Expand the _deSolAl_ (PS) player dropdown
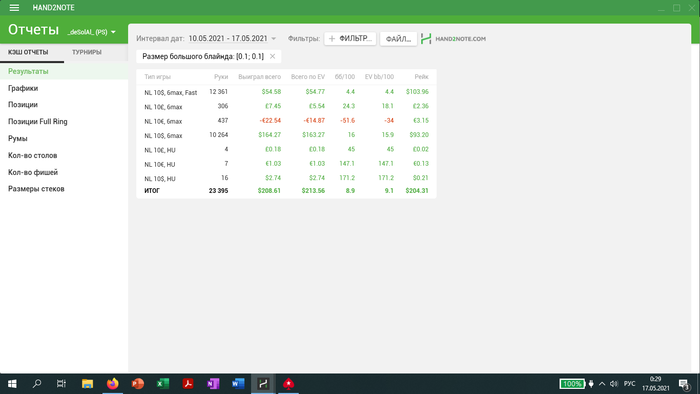 click(92, 32)
